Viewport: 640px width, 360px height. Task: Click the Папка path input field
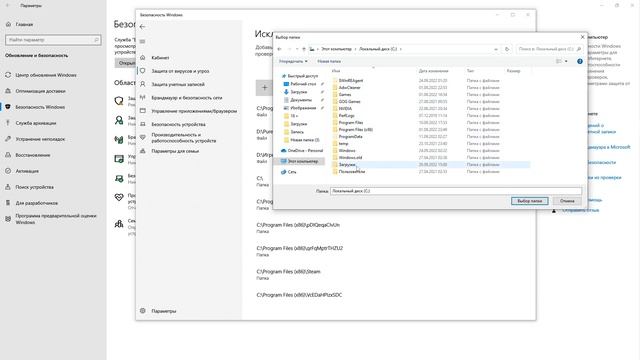point(456,191)
